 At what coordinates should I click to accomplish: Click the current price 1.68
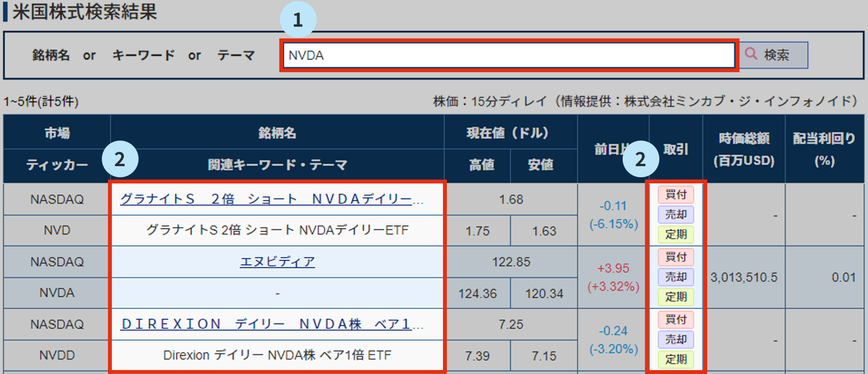tap(511, 200)
